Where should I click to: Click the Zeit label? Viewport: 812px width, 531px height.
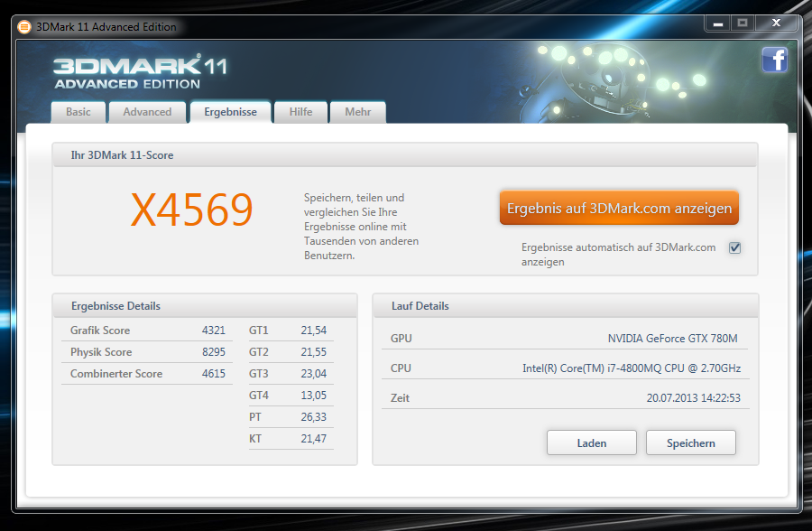pyautogui.click(x=400, y=398)
